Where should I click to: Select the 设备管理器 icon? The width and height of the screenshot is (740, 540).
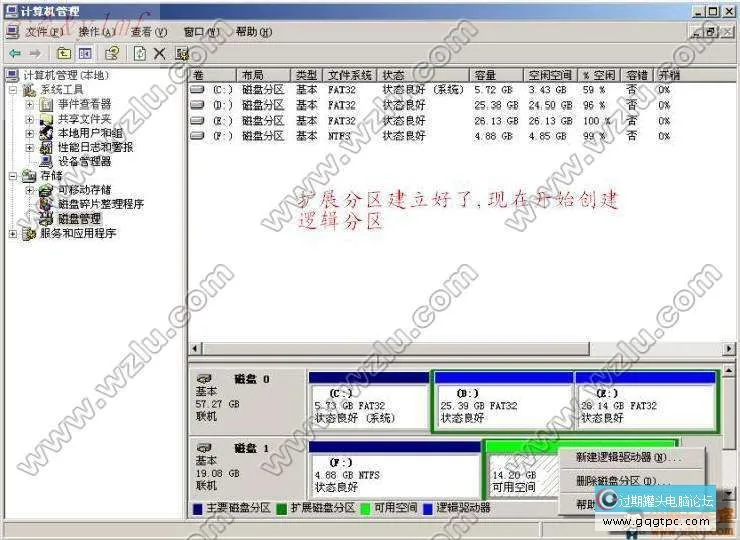(x=46, y=161)
